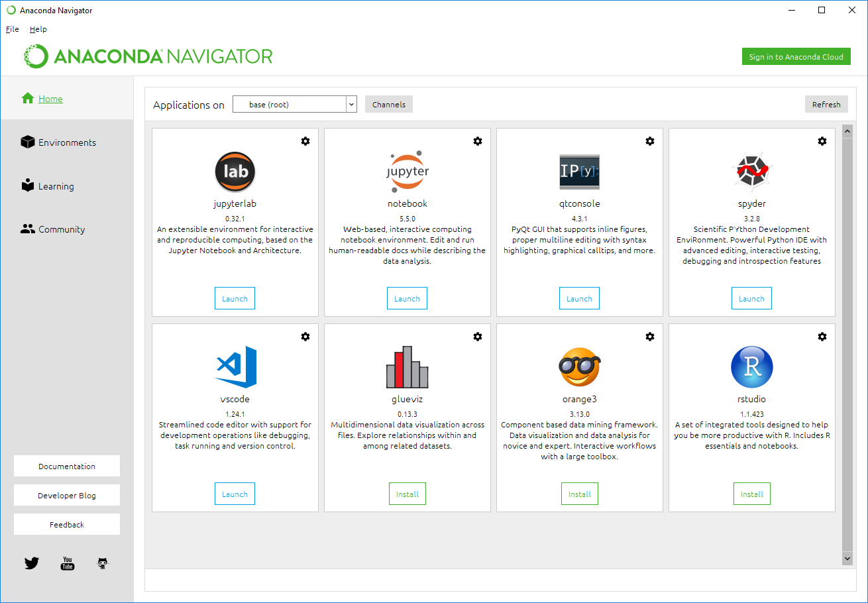Launch qtconsole
This screenshot has height=603, width=868.
coord(579,298)
